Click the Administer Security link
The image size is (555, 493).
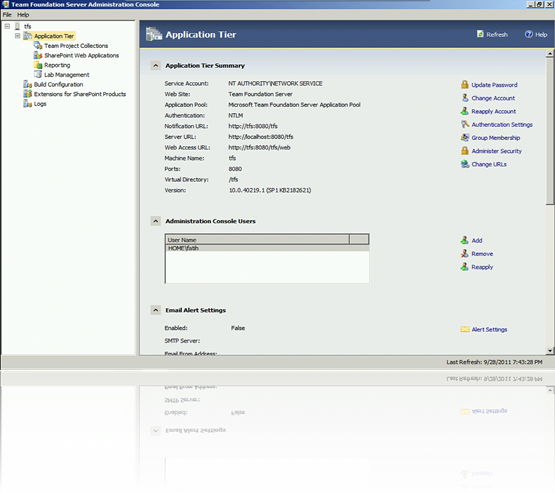497,151
